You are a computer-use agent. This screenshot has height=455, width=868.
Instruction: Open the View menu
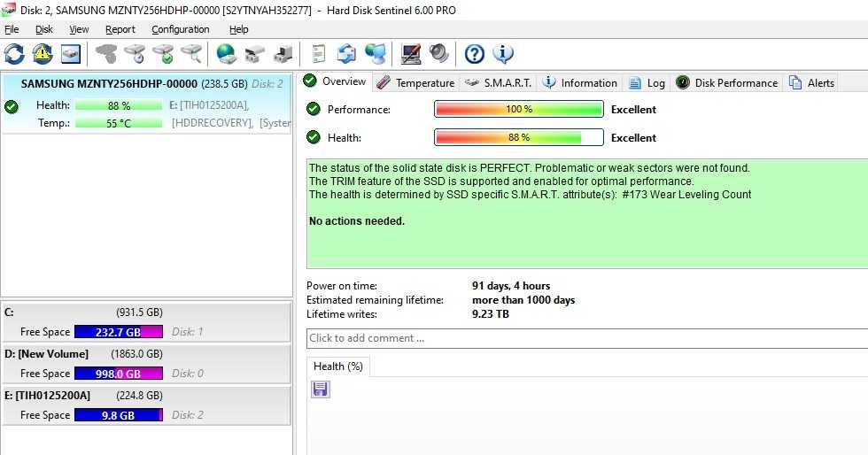tap(79, 29)
